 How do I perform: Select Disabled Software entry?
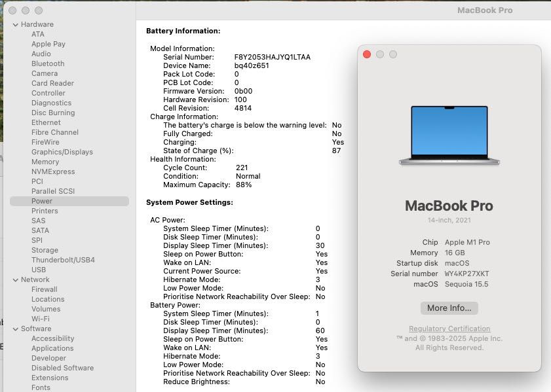(x=62, y=368)
